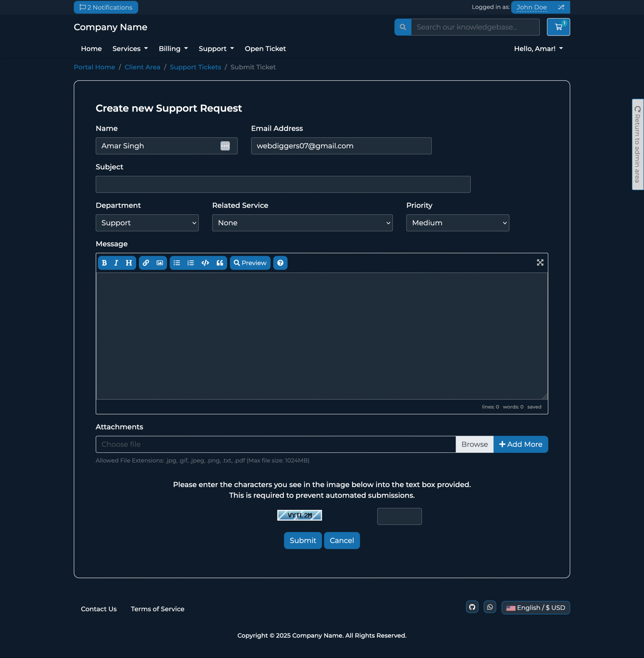
Task: Open the shopping cart icon
Action: (x=558, y=27)
